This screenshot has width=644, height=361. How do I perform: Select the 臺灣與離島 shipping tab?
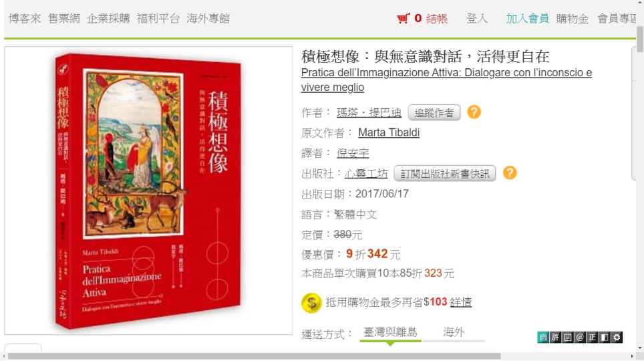coord(390,333)
